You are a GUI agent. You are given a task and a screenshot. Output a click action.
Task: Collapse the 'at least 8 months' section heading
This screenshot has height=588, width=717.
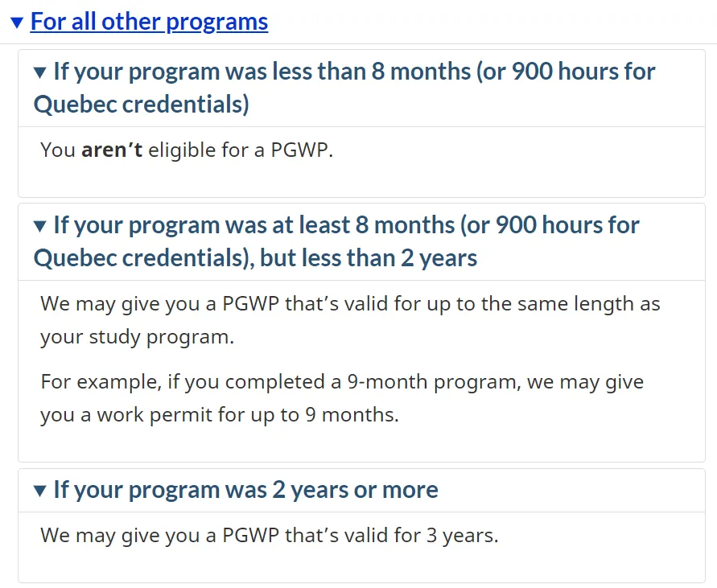pos(336,241)
